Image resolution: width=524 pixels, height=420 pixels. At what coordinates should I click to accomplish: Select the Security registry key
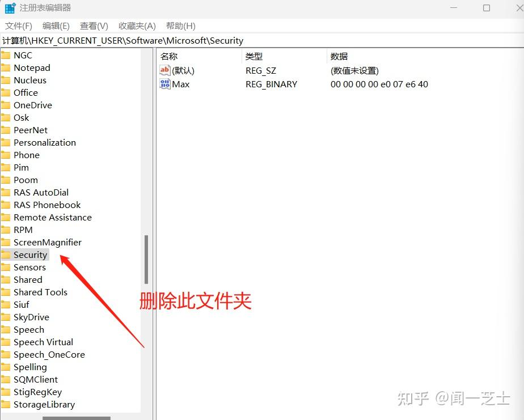31,254
